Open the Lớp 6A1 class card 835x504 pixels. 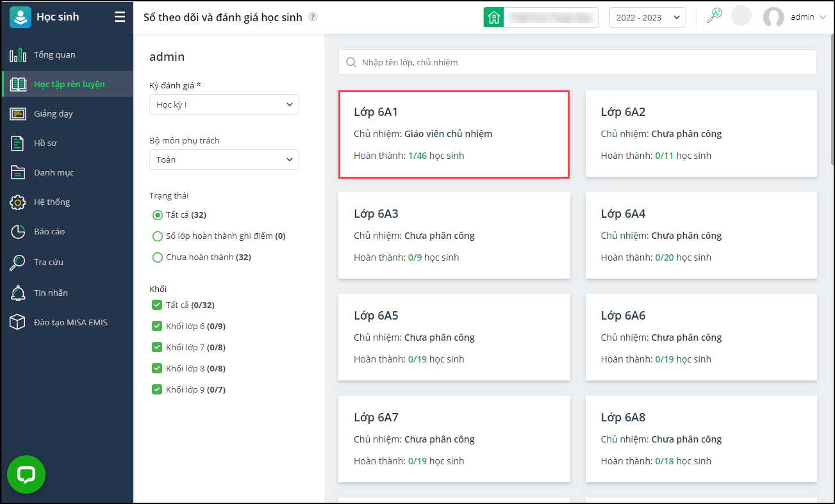pos(454,134)
